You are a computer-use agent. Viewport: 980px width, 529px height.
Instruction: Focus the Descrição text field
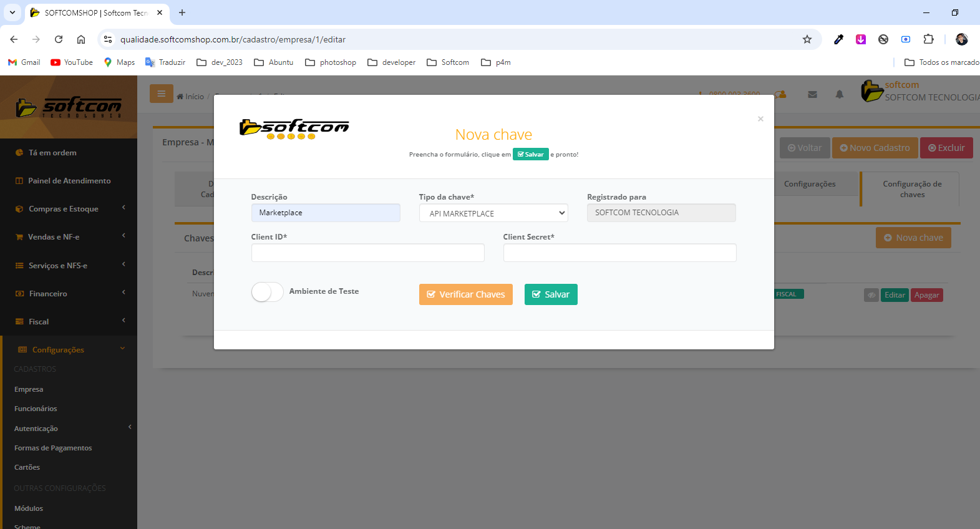pos(325,213)
